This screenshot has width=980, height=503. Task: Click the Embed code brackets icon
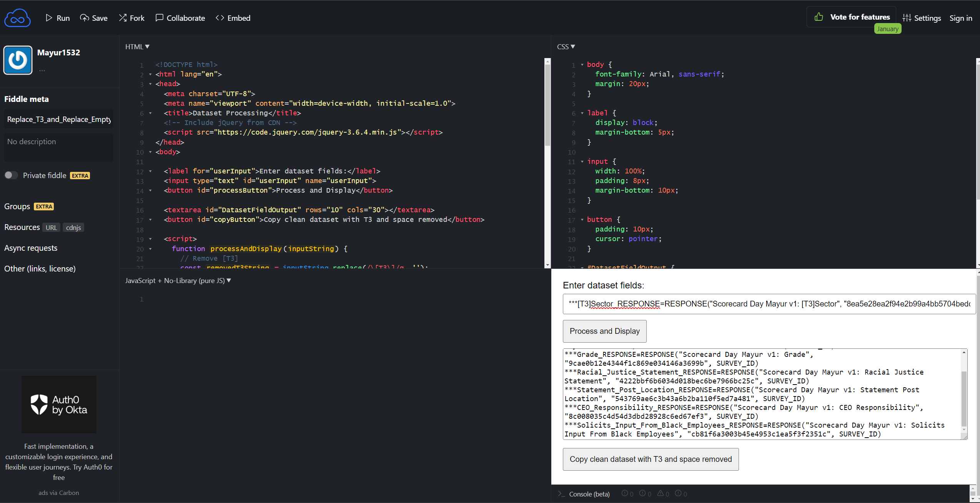[220, 18]
